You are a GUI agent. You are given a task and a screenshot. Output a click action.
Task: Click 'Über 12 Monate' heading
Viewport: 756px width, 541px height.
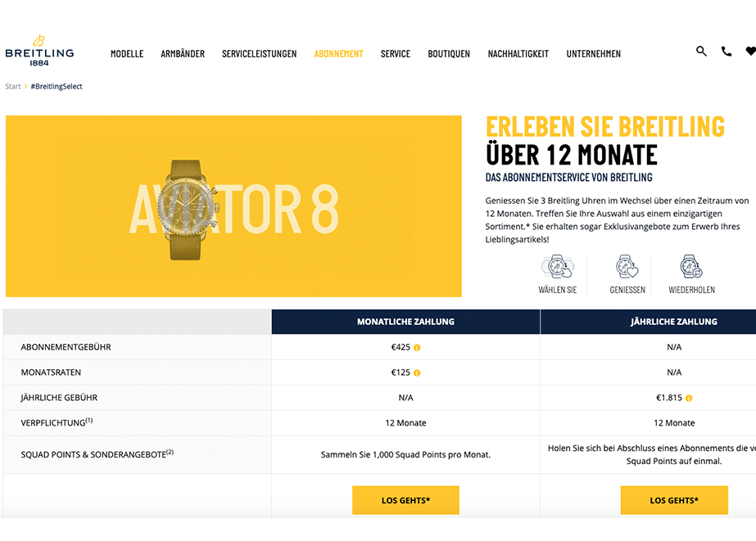click(x=572, y=155)
